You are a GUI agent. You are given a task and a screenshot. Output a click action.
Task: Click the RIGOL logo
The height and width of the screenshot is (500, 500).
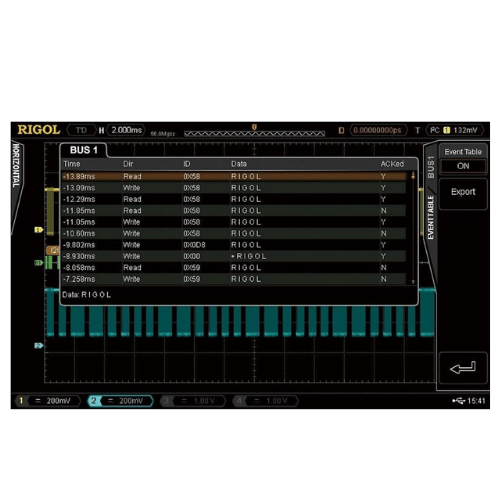coord(39,130)
